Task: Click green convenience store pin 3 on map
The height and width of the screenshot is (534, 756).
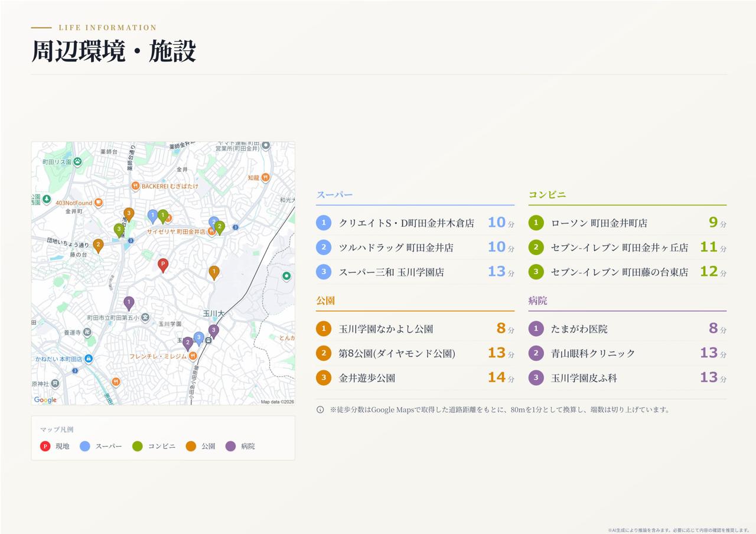Action: 119,230
